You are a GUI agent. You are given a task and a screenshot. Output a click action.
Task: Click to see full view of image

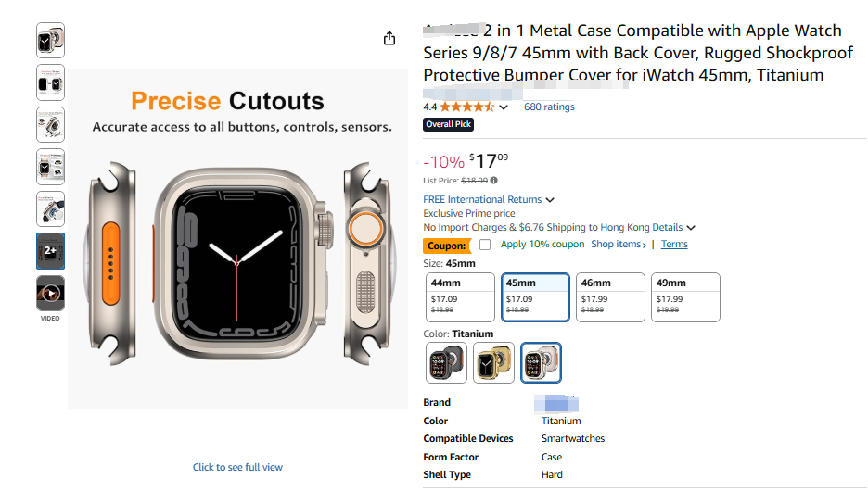coord(237,467)
